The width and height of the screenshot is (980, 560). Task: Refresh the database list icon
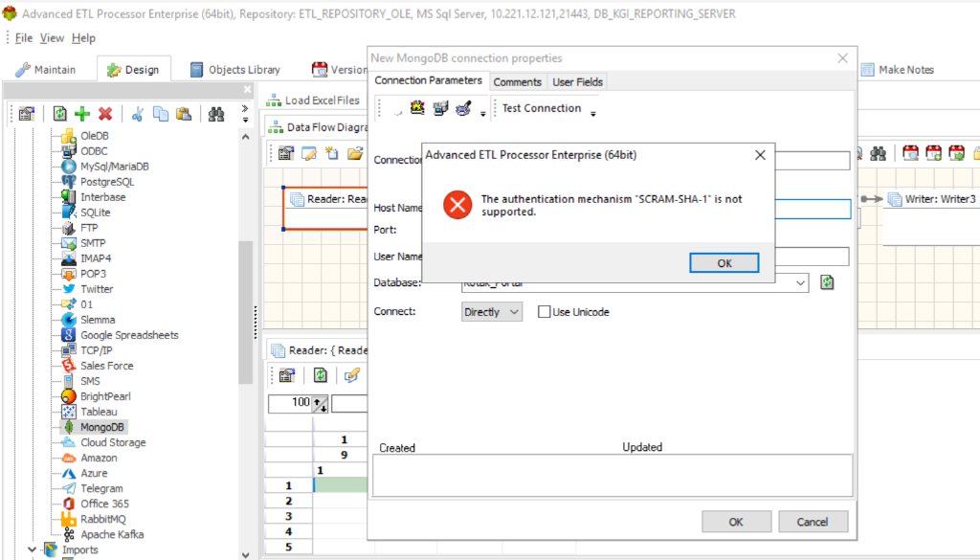tap(827, 282)
